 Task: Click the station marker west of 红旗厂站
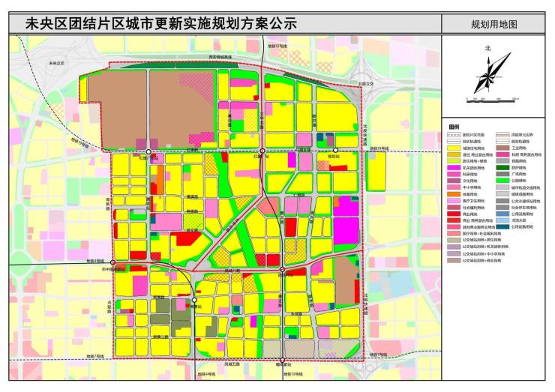[148, 151]
